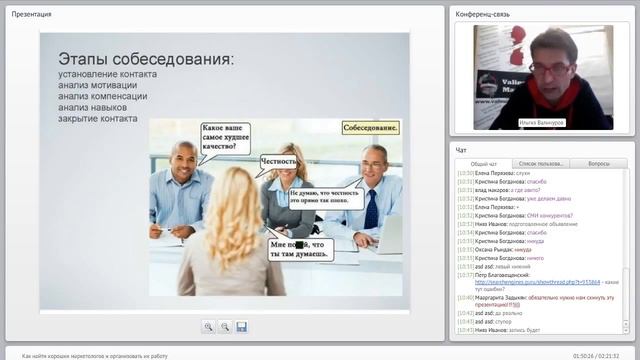The image size is (640, 360).
Task: Open the Список пользователей tab
Action: pos(541,164)
